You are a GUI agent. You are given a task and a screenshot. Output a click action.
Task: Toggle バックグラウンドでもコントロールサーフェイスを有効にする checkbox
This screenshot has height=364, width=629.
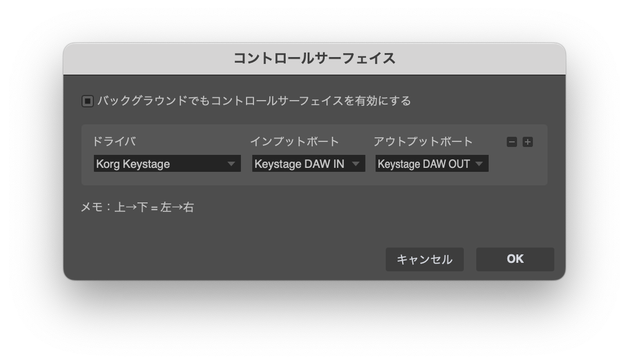[x=88, y=101]
